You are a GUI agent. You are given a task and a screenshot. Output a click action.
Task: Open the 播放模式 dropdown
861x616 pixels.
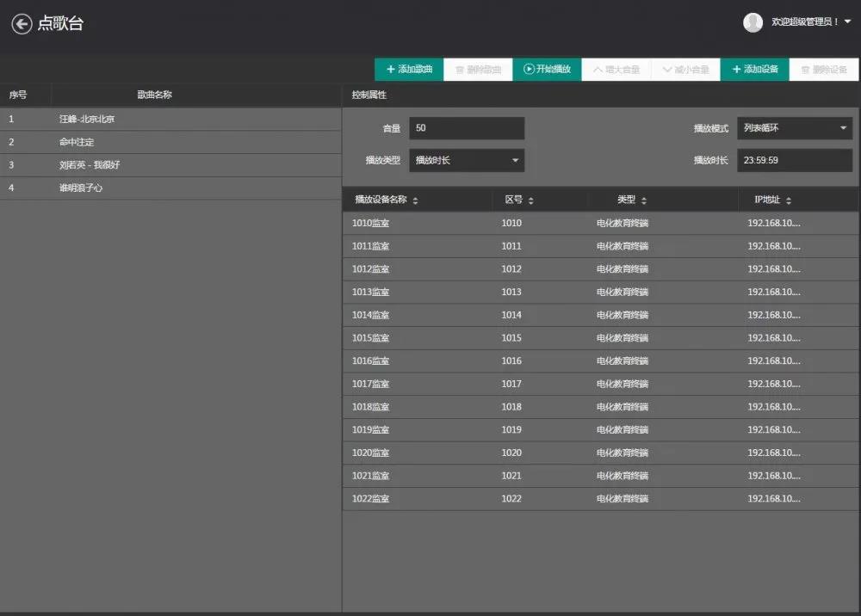(794, 128)
